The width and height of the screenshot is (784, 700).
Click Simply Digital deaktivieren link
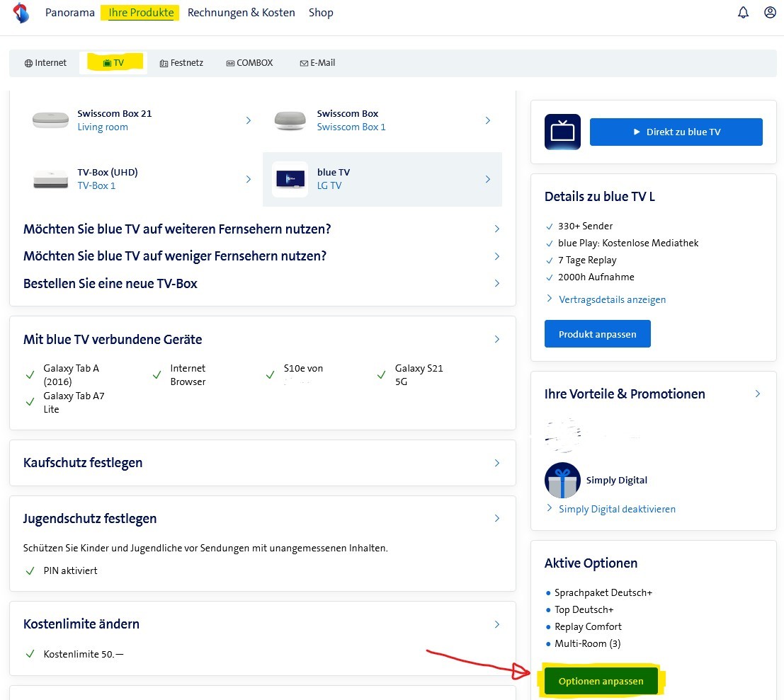616,509
